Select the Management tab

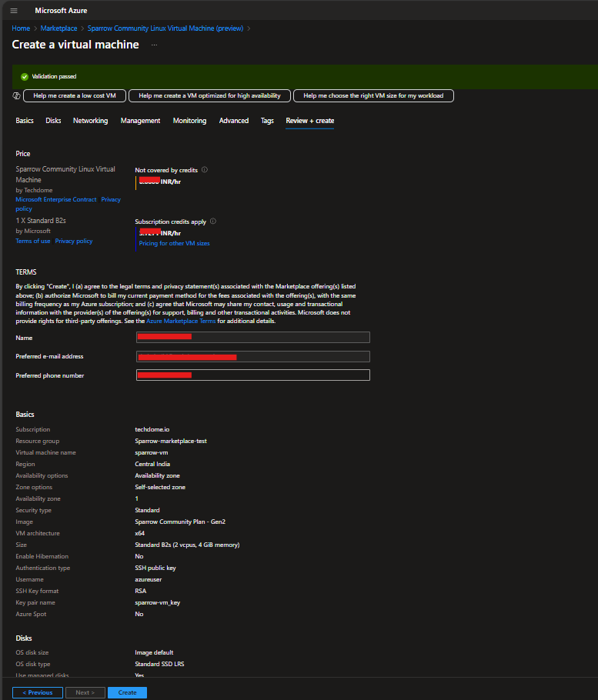pos(140,121)
